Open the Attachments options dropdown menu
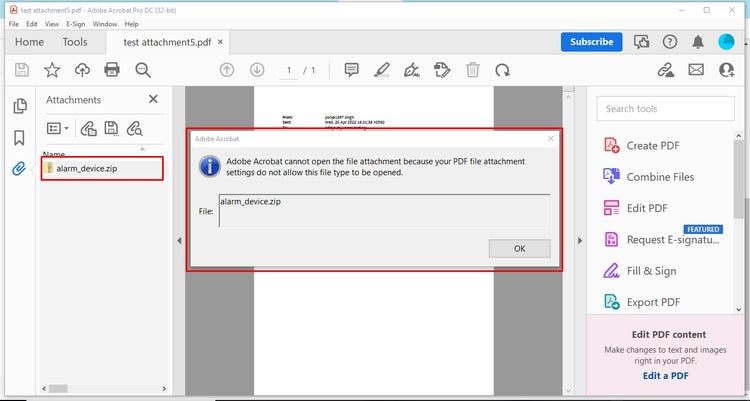The width and height of the screenshot is (750, 401). (58, 128)
